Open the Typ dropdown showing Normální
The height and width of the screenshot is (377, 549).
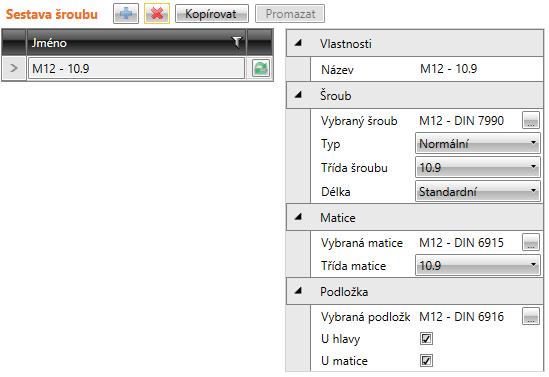point(478,143)
